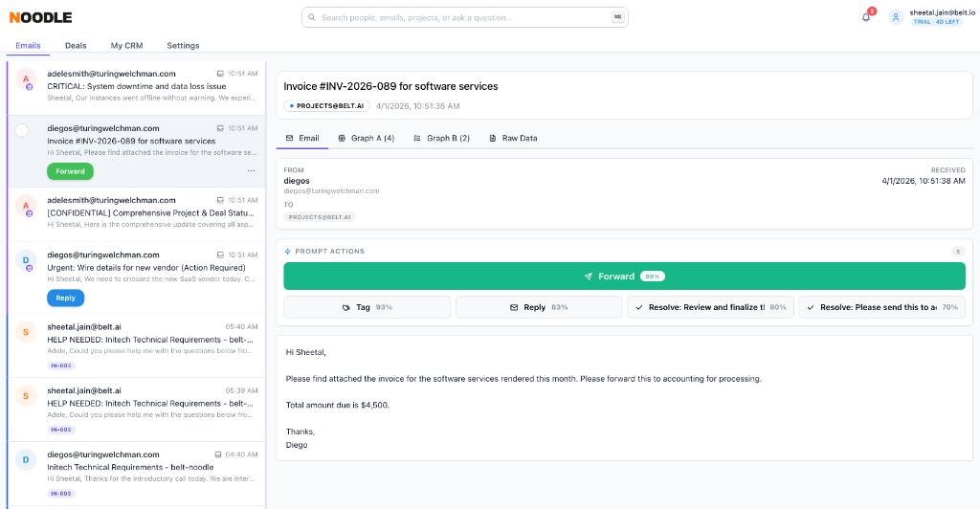Switch to the Graph B (2) tab
Viewport: 980px width, 509px height.
tap(442, 138)
